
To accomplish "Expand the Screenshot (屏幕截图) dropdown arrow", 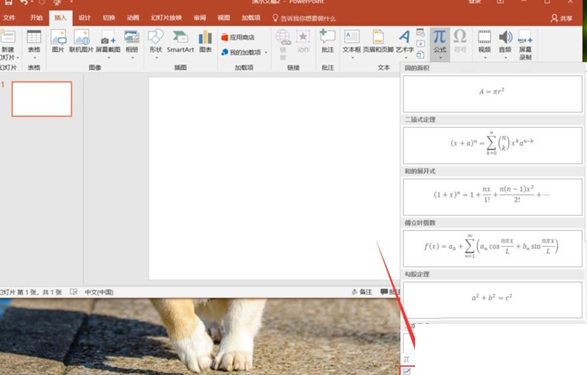I will [109, 58].
